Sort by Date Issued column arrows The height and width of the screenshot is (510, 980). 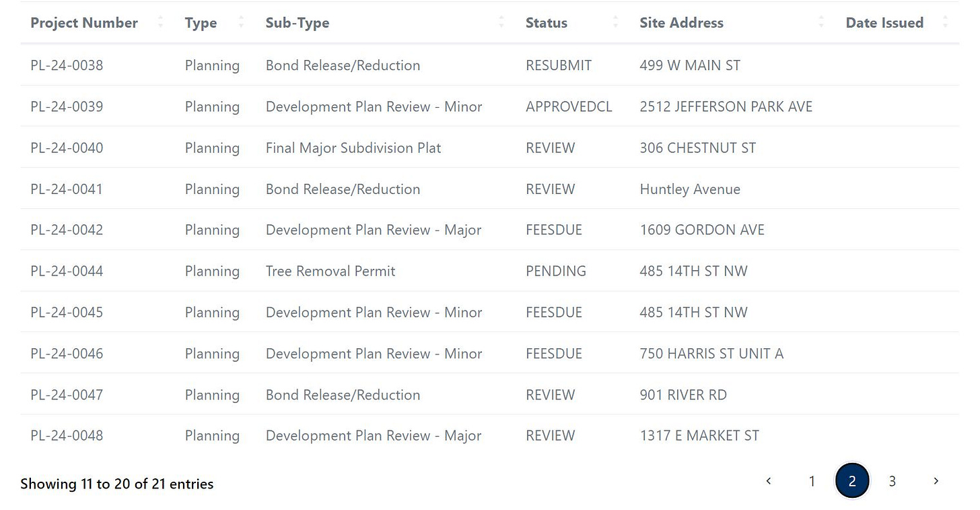coord(945,23)
